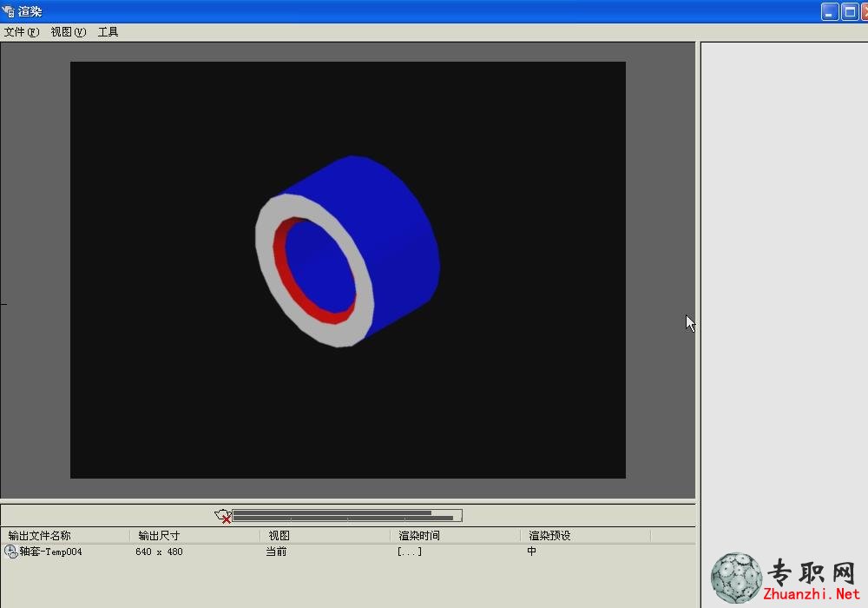This screenshot has width=868, height=608.
Task: Select the 轴套-Temp004 output file row
Action: pos(348,552)
